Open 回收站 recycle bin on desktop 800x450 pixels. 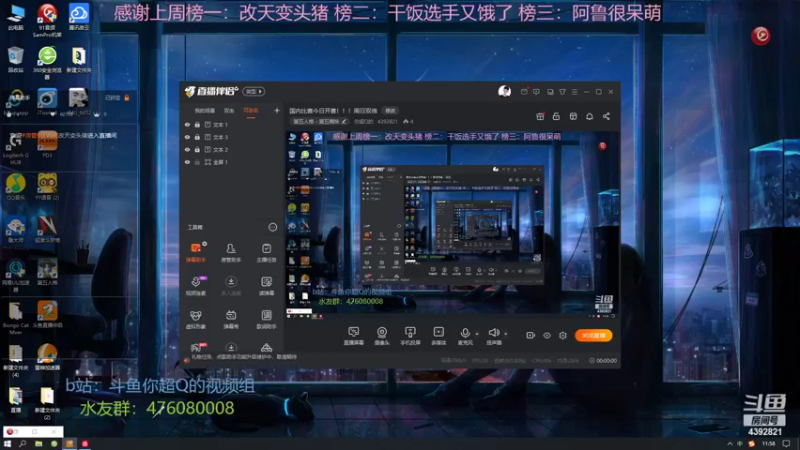(x=16, y=60)
